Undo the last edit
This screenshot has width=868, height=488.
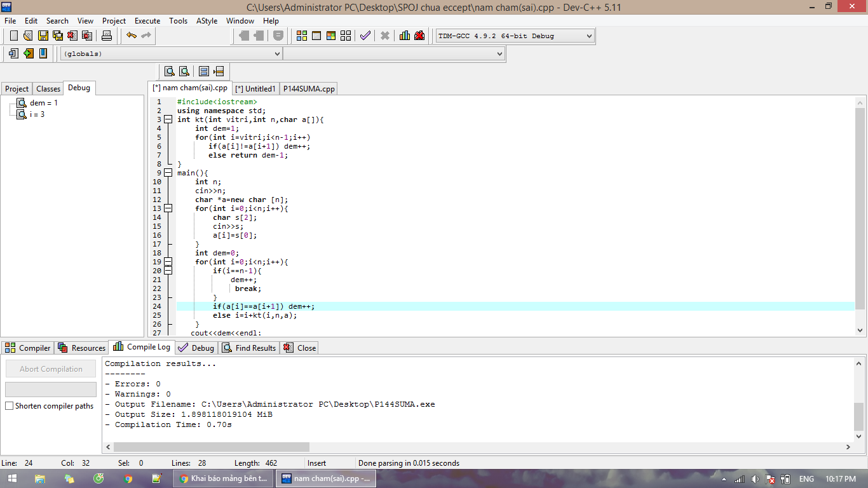132,36
